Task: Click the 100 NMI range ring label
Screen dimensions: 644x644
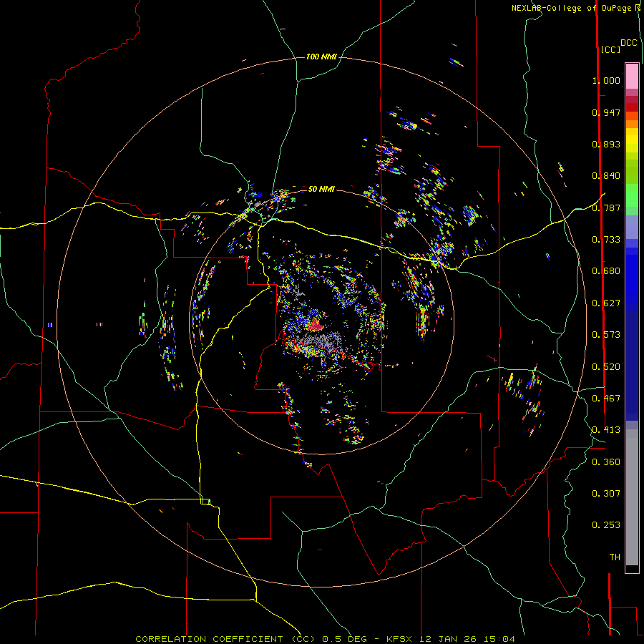Action: 321,57
